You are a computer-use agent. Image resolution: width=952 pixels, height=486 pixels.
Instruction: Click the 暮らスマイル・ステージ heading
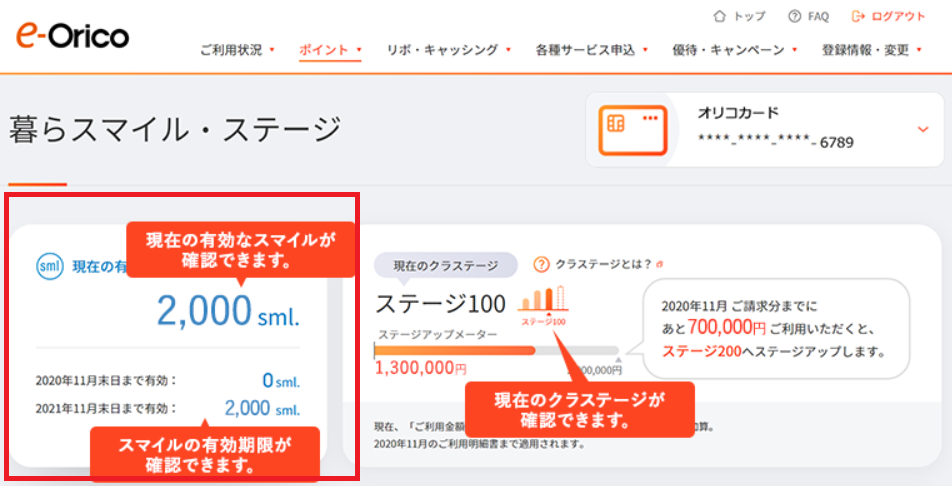click(175, 129)
